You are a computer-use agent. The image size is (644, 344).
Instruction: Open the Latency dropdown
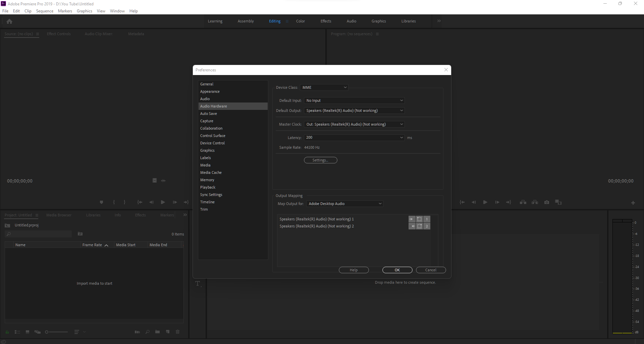tap(354, 138)
